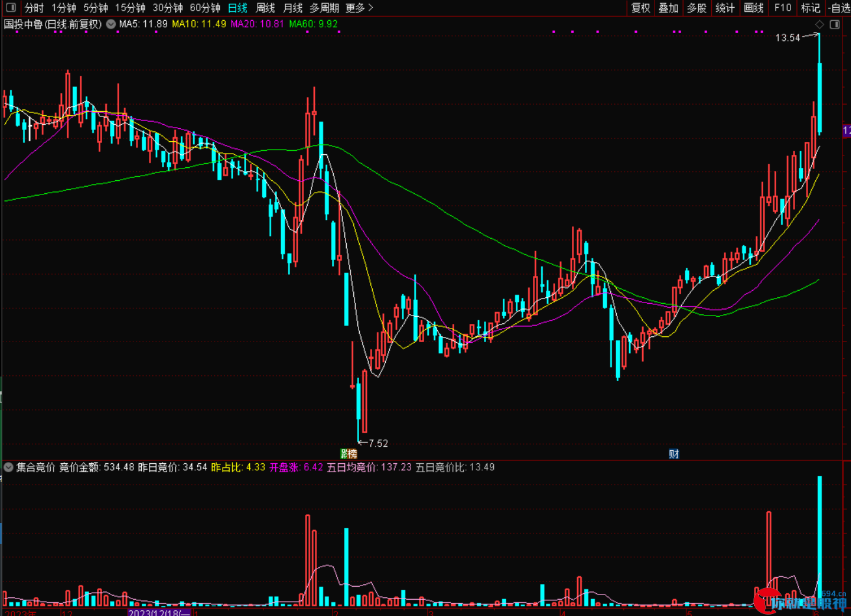Screen dimensions: 851x616
Task: Click the 跌榜 marker below the 7.52 low
Action: [349, 454]
